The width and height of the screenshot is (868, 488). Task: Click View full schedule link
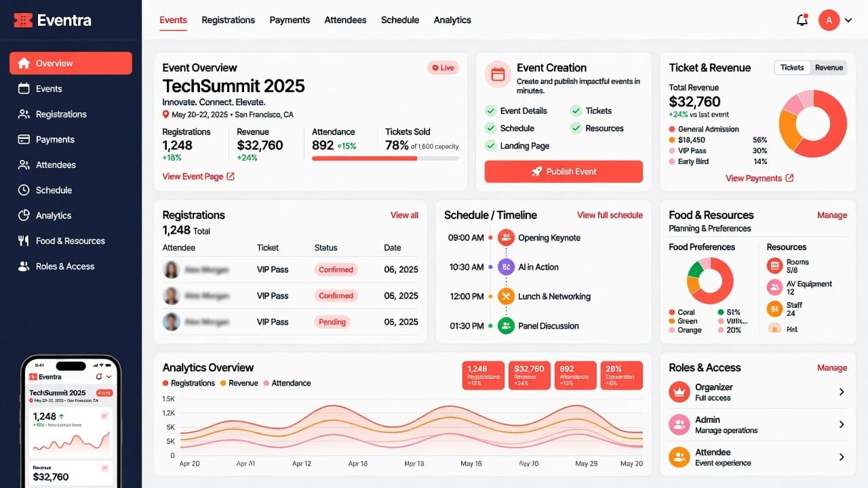point(610,215)
